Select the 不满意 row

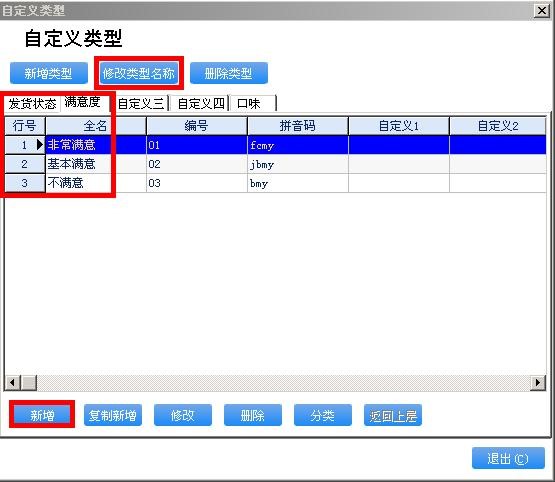click(275, 183)
